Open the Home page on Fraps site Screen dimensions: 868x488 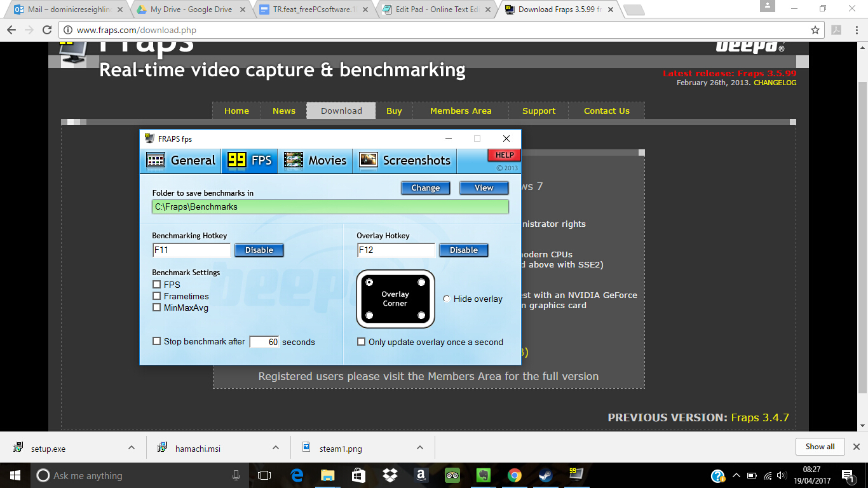click(x=236, y=111)
